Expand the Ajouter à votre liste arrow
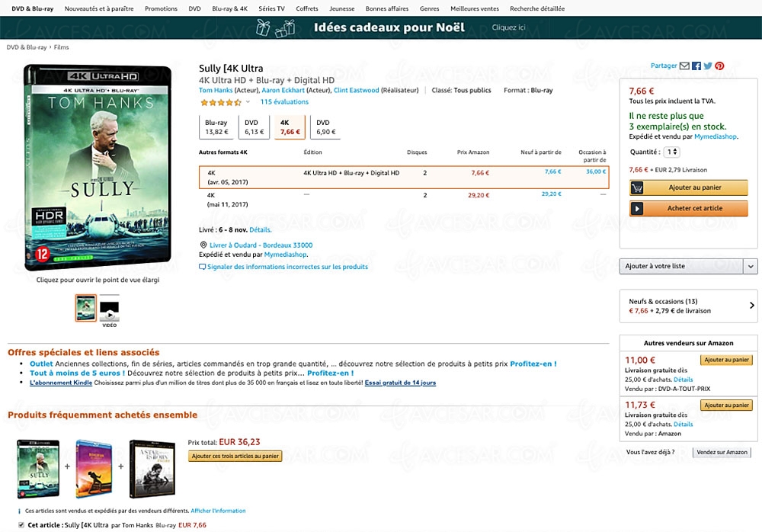This screenshot has height=532, width=762. (x=751, y=267)
